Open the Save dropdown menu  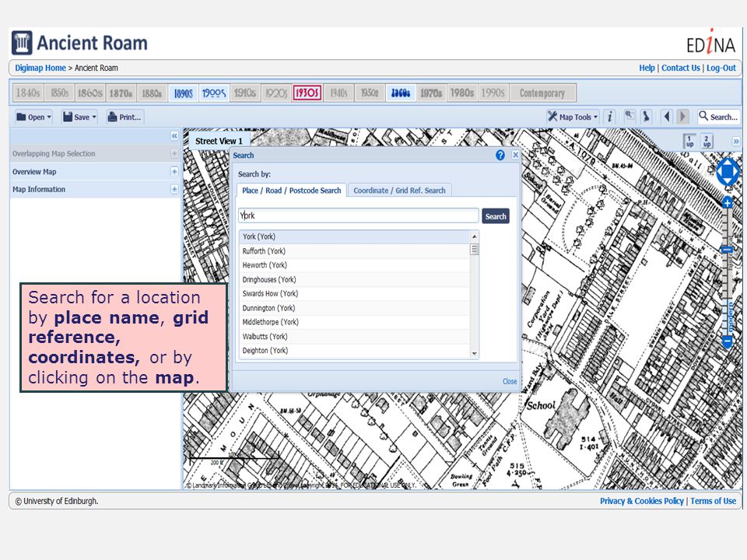tap(79, 117)
